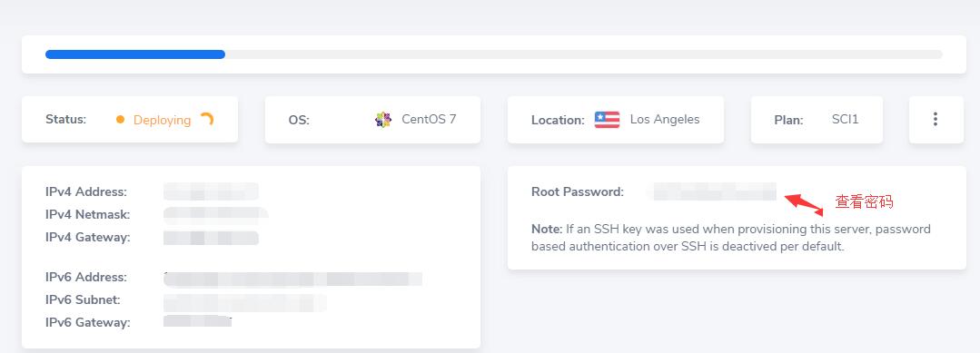Click the CentOS logo icon
980x353 pixels.
pos(383,120)
